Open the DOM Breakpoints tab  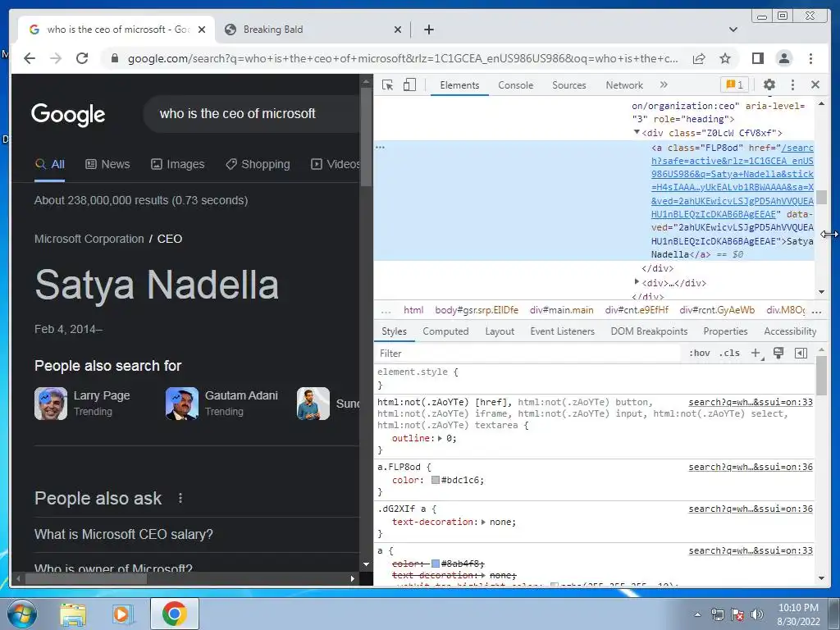649,331
